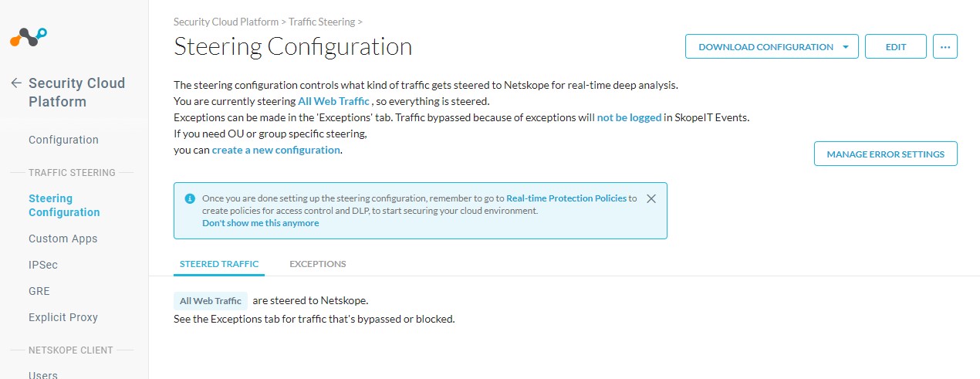The height and width of the screenshot is (379, 980).
Task: Dismiss the info banner with X
Action: 651,198
